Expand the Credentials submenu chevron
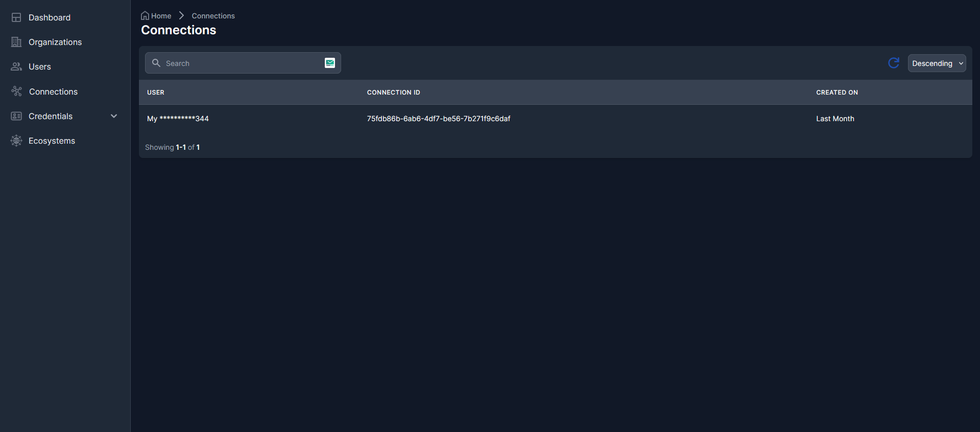Image resolution: width=980 pixels, height=432 pixels. click(x=114, y=116)
